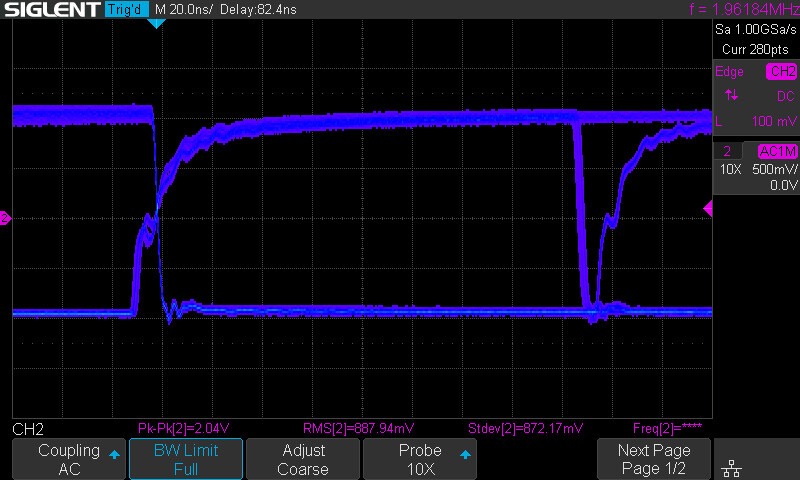Click the 500mV/ vertical scale readout
The height and width of the screenshot is (480, 800).
click(774, 169)
